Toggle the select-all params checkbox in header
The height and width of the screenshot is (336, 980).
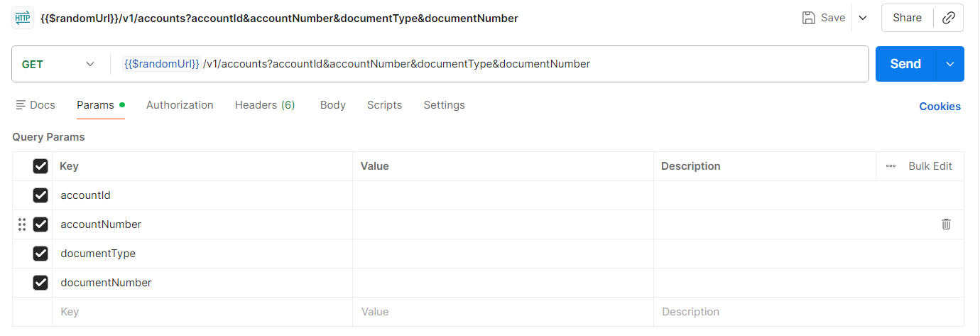(40, 166)
